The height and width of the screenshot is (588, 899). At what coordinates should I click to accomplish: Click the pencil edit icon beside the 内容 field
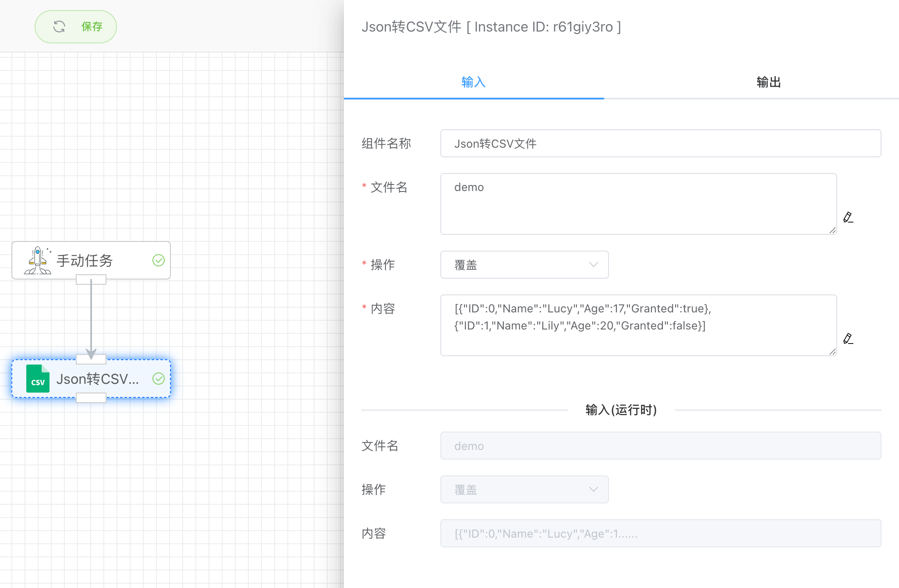click(x=848, y=338)
